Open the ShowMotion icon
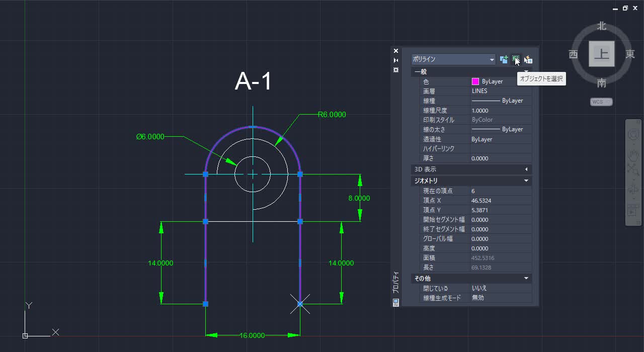Viewport: 644px width, 352px height. pyautogui.click(x=633, y=211)
